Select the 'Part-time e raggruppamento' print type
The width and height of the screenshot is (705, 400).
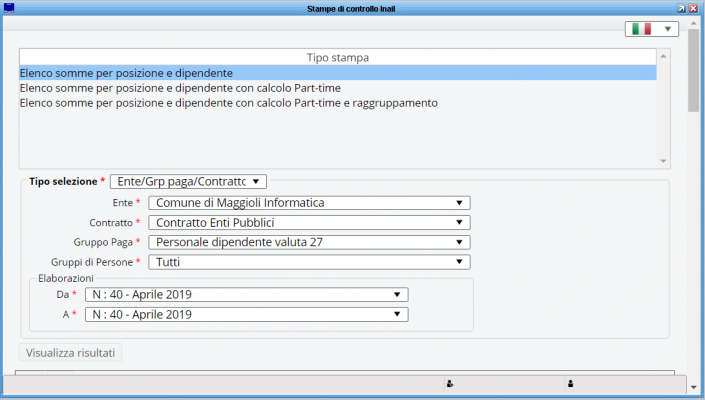pyautogui.click(x=338, y=103)
